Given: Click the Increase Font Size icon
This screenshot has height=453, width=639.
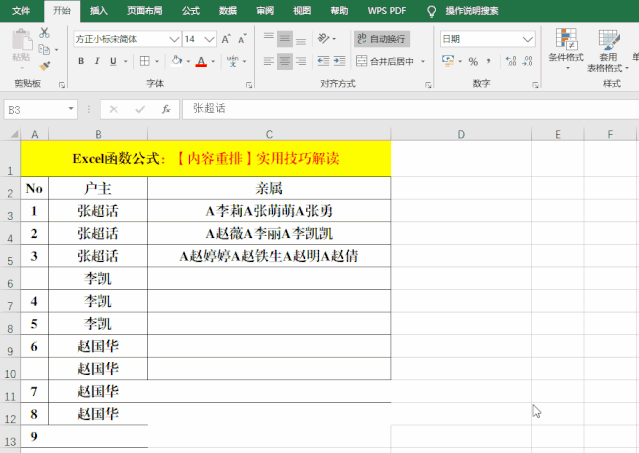Looking at the screenshot, I should pos(226,38).
